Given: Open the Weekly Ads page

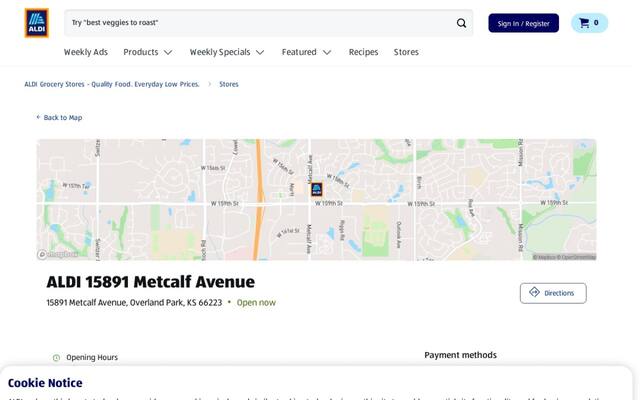Looking at the screenshot, I should (86, 52).
